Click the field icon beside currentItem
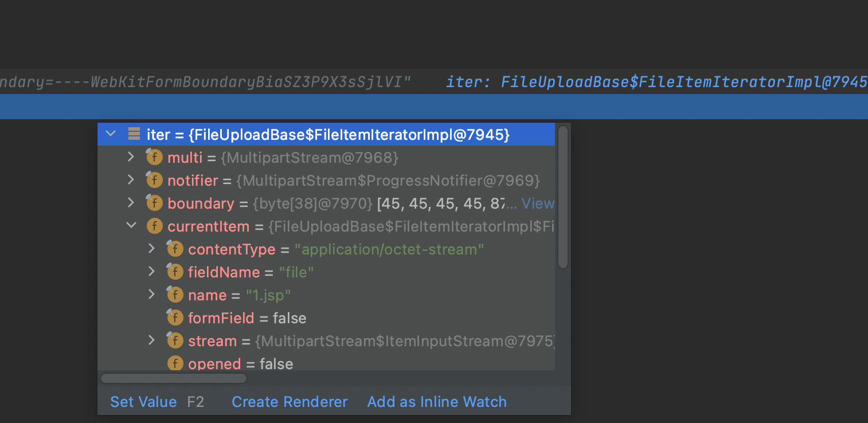 click(155, 226)
